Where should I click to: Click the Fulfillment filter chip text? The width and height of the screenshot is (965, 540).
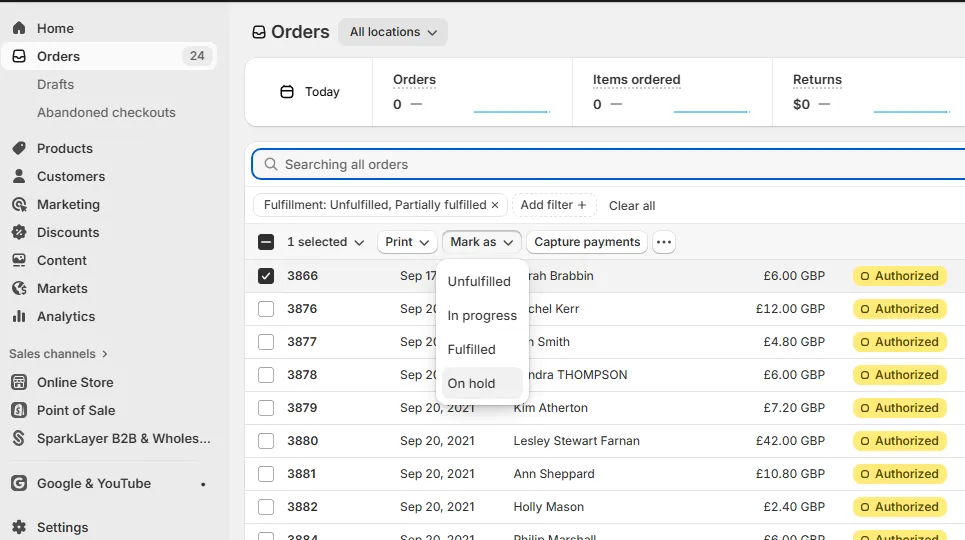coord(375,205)
